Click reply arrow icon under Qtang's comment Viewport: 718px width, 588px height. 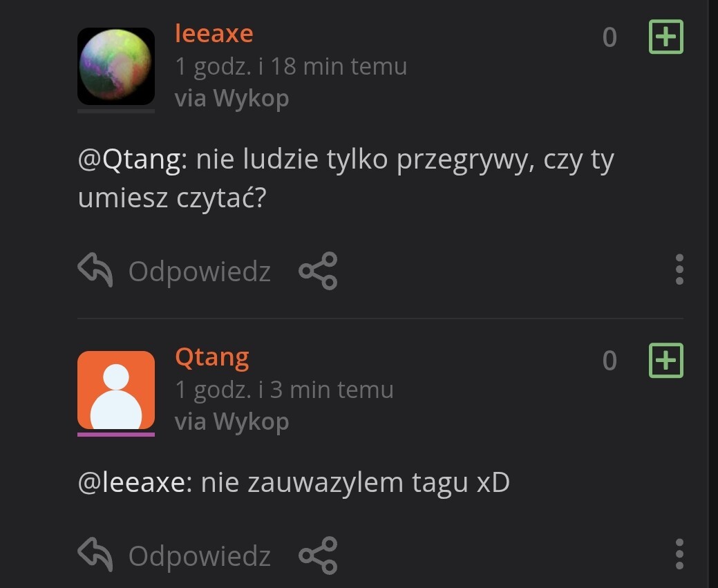[x=95, y=555]
